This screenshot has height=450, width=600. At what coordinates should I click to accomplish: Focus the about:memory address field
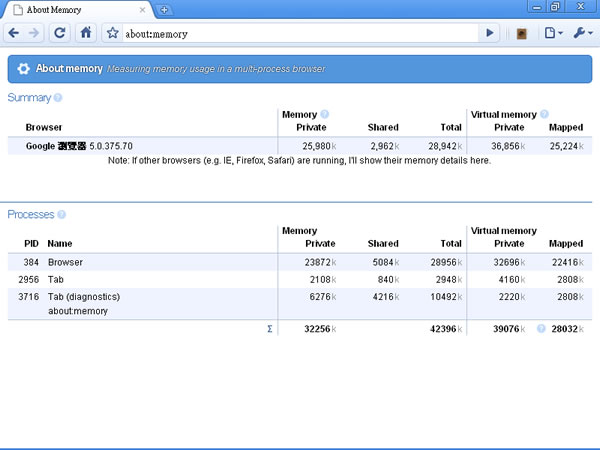(x=300, y=34)
